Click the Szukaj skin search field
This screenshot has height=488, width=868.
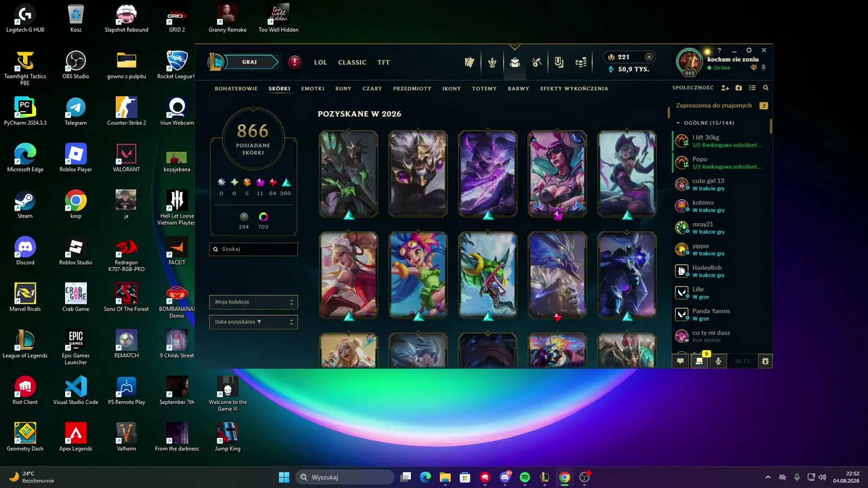pos(254,249)
